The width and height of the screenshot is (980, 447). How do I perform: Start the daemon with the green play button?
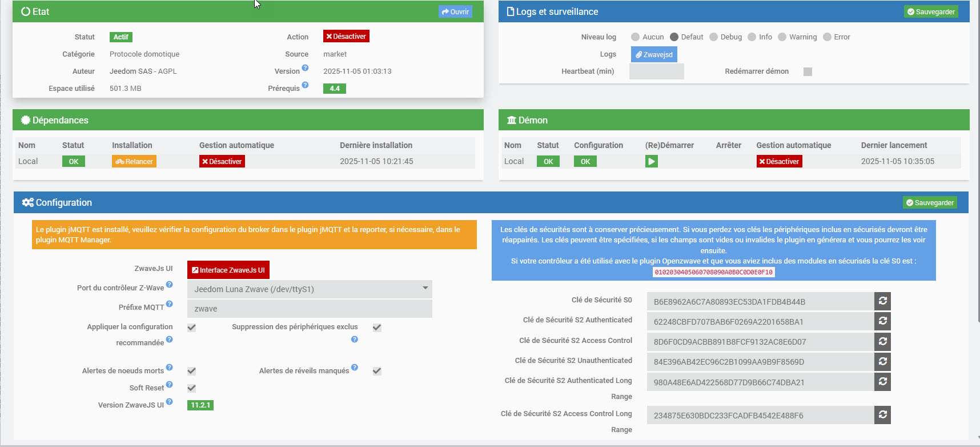(x=652, y=162)
